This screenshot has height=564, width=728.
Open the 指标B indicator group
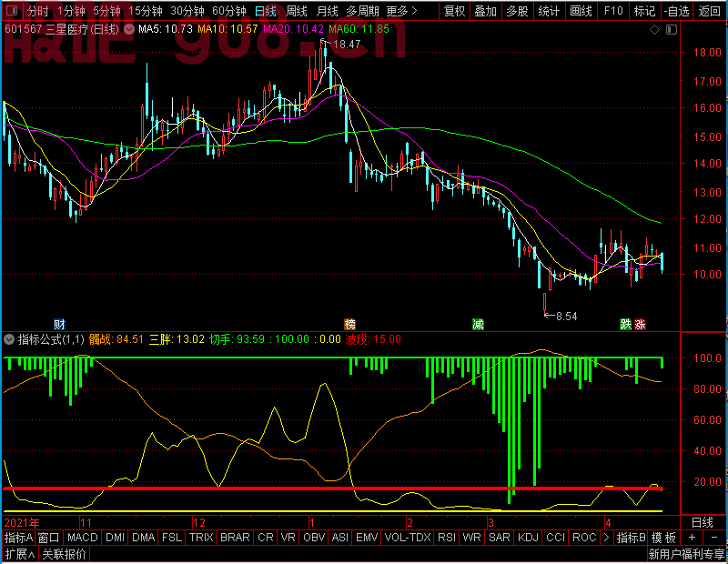[631, 538]
